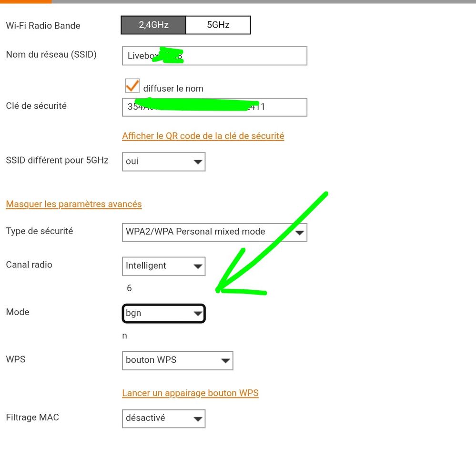This screenshot has width=476, height=470.
Task: Click the orange checkmark in diffuser checkbox
Action: (x=132, y=85)
